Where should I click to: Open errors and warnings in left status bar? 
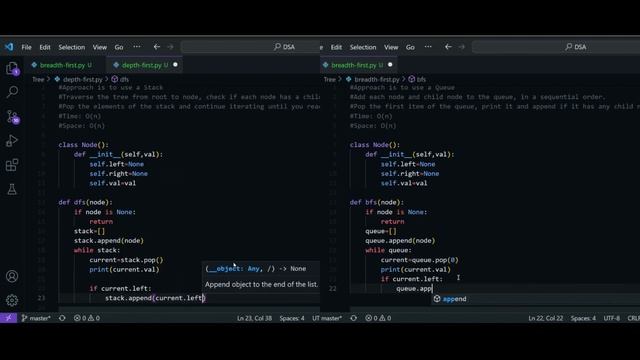coord(87,318)
